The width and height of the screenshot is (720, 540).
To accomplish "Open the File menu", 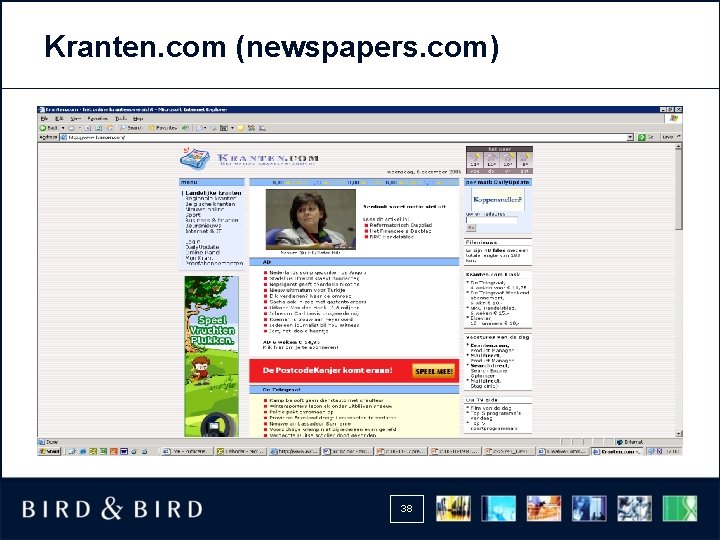I will (44, 118).
